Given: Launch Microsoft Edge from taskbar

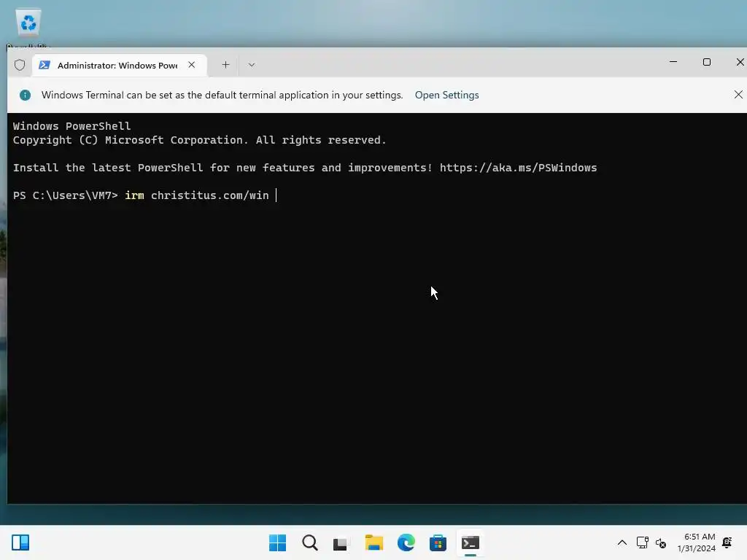Looking at the screenshot, I should tap(406, 542).
